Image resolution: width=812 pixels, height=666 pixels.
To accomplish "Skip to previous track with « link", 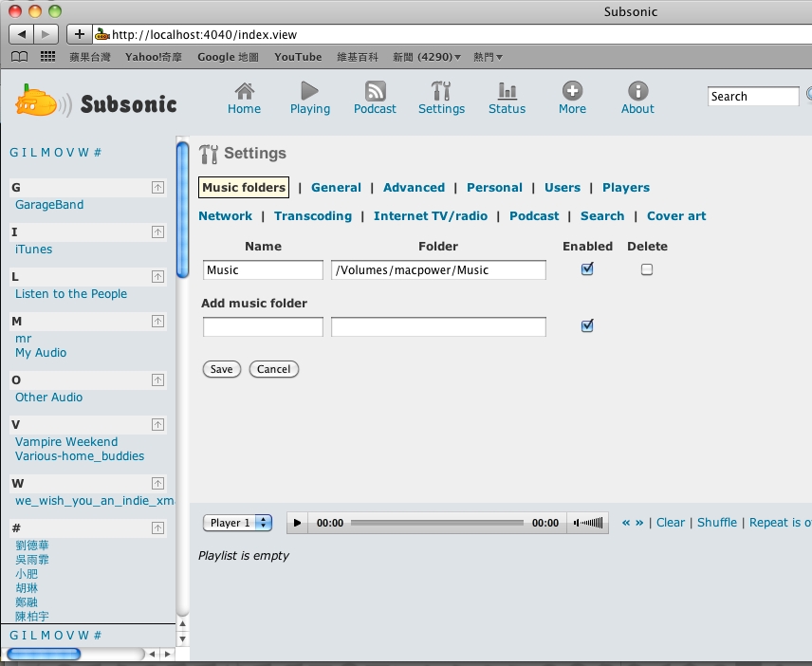I will [x=626, y=523].
